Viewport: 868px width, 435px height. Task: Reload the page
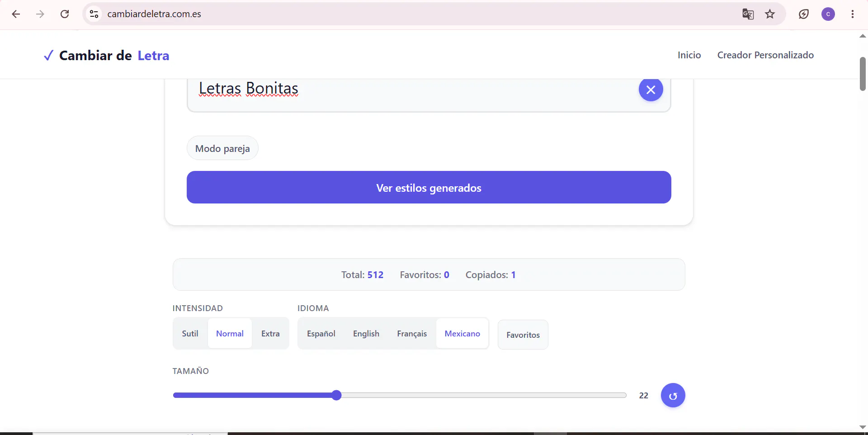[x=65, y=14]
